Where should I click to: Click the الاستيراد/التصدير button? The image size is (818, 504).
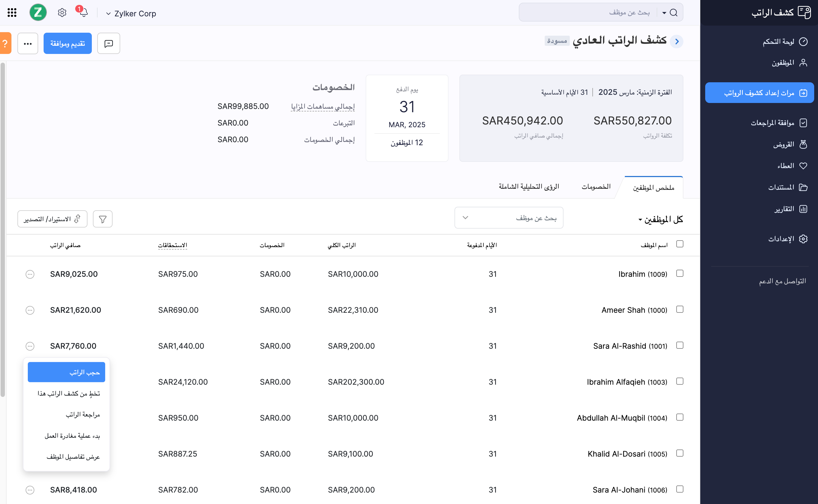coord(52,219)
